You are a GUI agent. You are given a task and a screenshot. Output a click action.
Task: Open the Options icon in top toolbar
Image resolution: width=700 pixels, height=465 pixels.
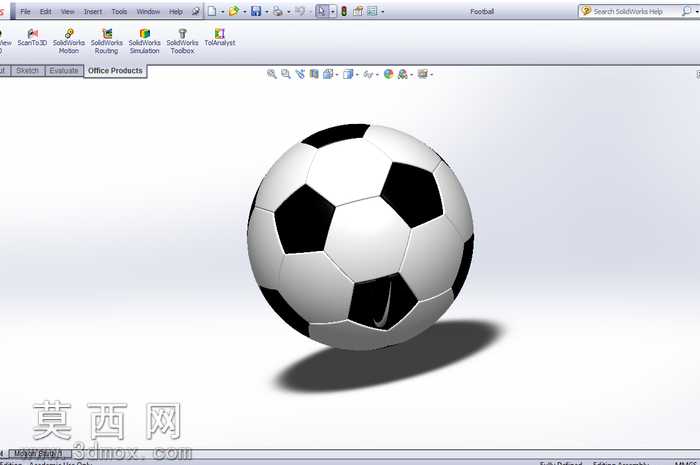pos(372,11)
